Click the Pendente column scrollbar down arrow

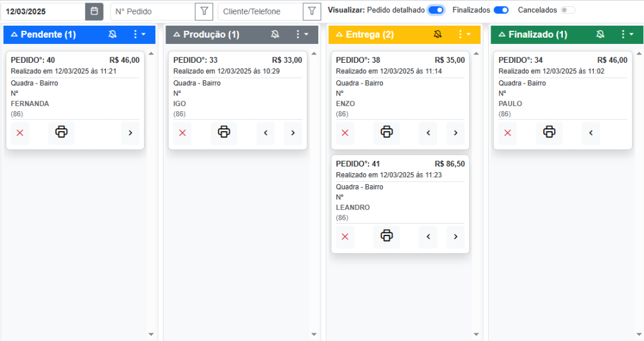coord(151,334)
